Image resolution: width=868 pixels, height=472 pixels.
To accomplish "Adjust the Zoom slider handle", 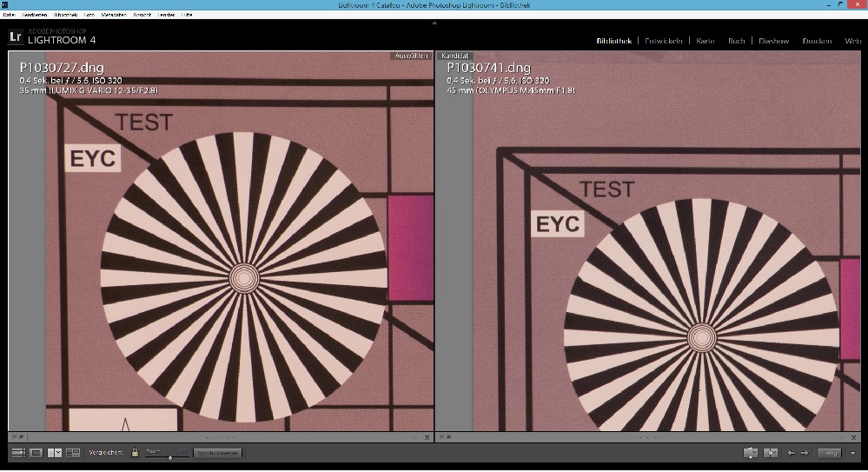I will tap(170, 457).
